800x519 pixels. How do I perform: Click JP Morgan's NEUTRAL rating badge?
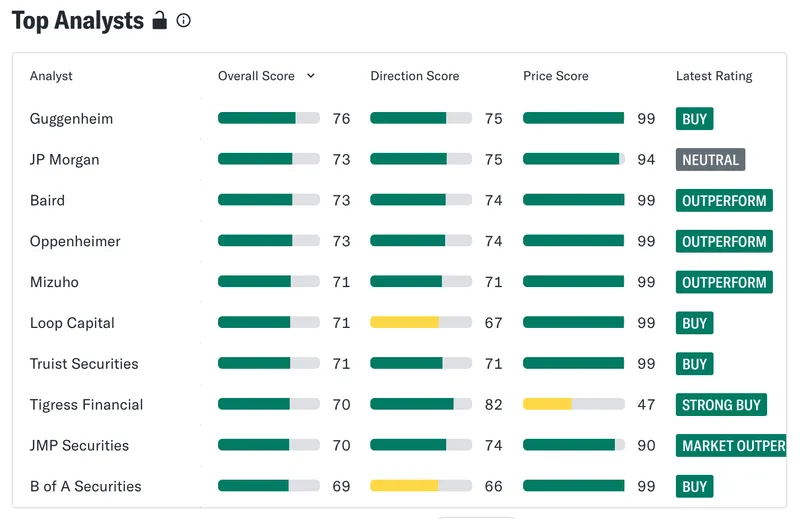710,160
